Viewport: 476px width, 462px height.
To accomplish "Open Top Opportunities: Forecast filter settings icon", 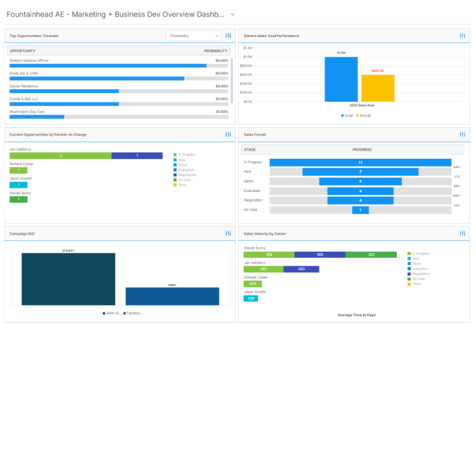I will pos(228,36).
